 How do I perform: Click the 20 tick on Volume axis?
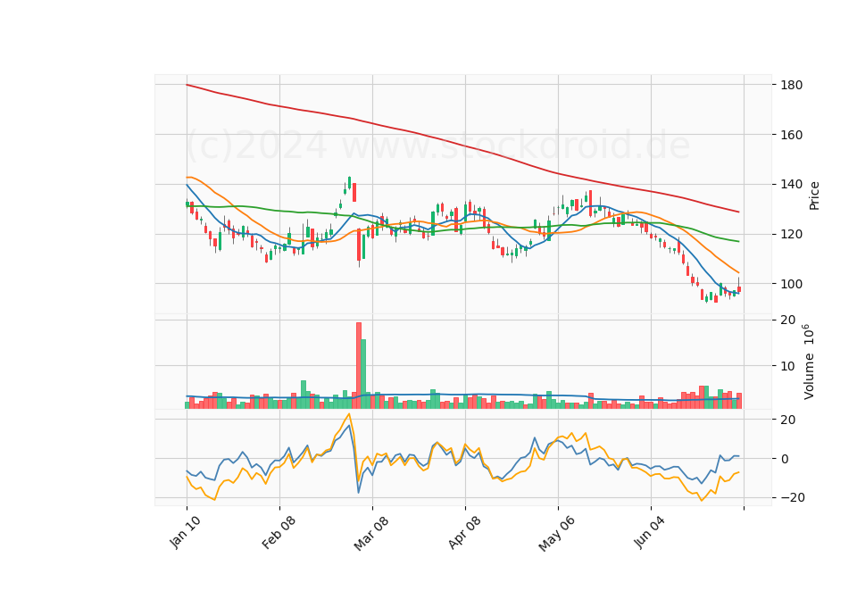[x=788, y=320]
